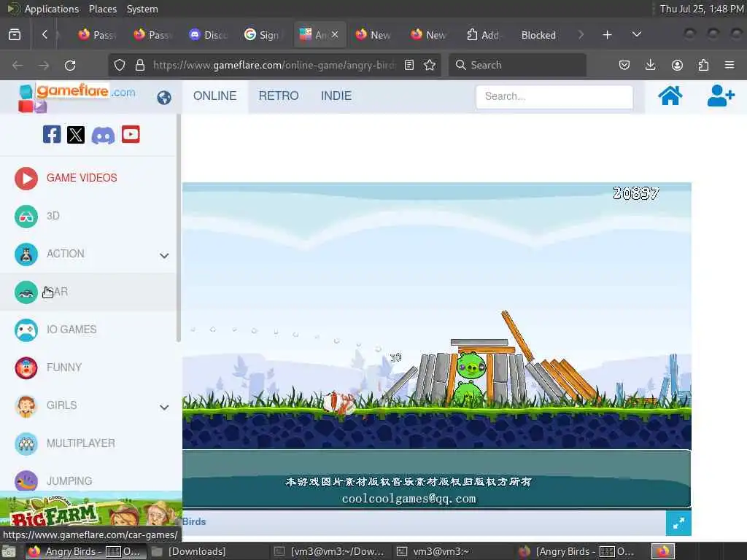Click the Funny category icon
The height and width of the screenshot is (560, 747).
coord(26,368)
